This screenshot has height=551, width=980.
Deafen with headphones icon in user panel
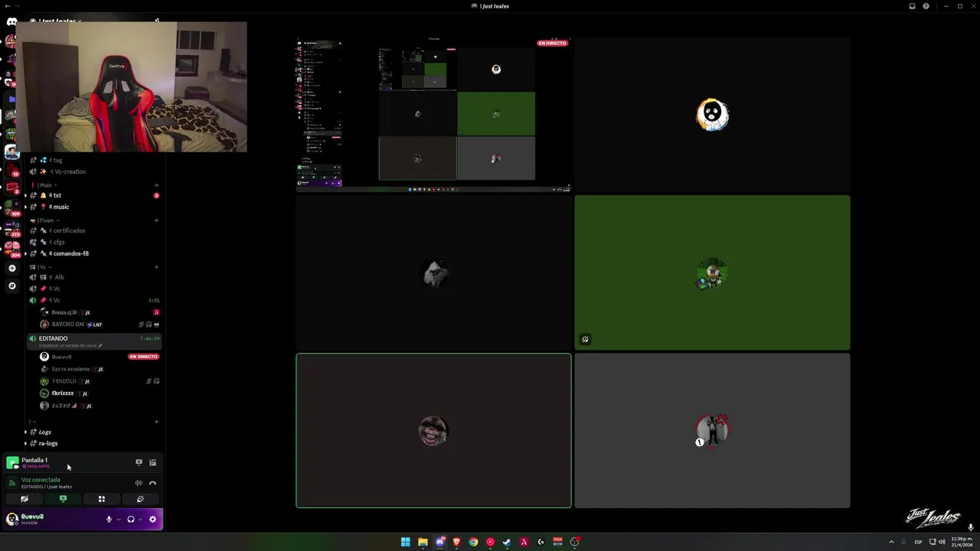coord(131,520)
